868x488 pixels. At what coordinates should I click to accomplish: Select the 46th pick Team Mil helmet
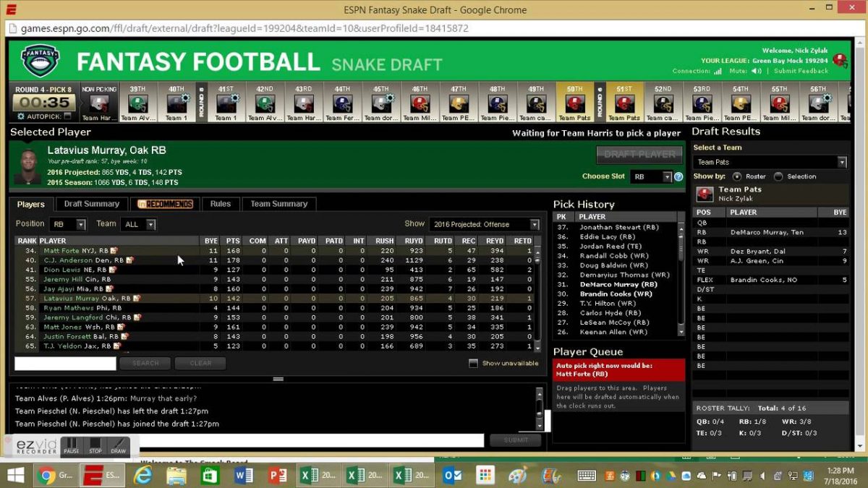[x=420, y=103]
